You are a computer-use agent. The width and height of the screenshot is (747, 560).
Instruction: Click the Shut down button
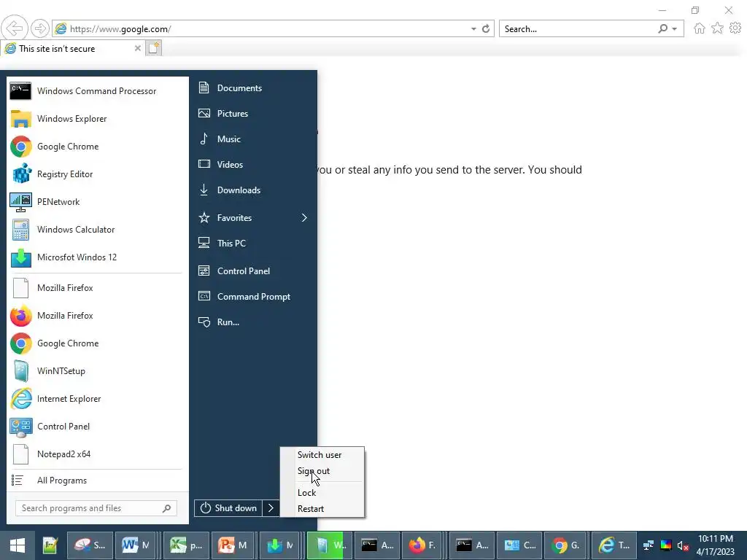[228, 508]
